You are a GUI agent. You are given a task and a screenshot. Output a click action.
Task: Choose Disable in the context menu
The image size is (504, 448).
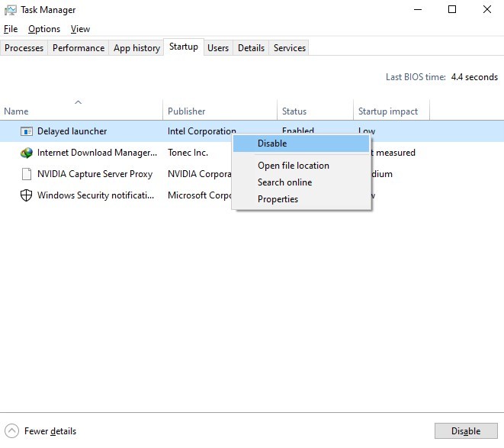[x=301, y=143]
